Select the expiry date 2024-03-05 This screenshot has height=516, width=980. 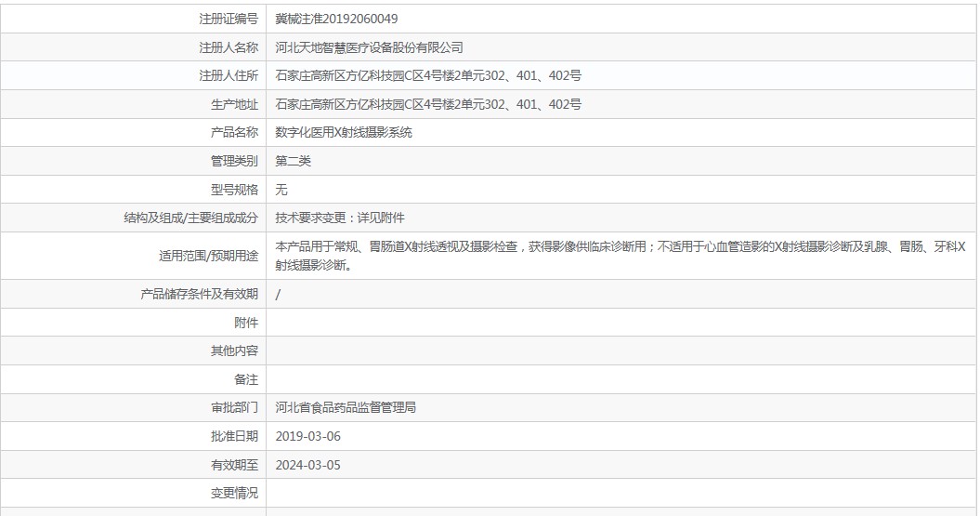[308, 466]
